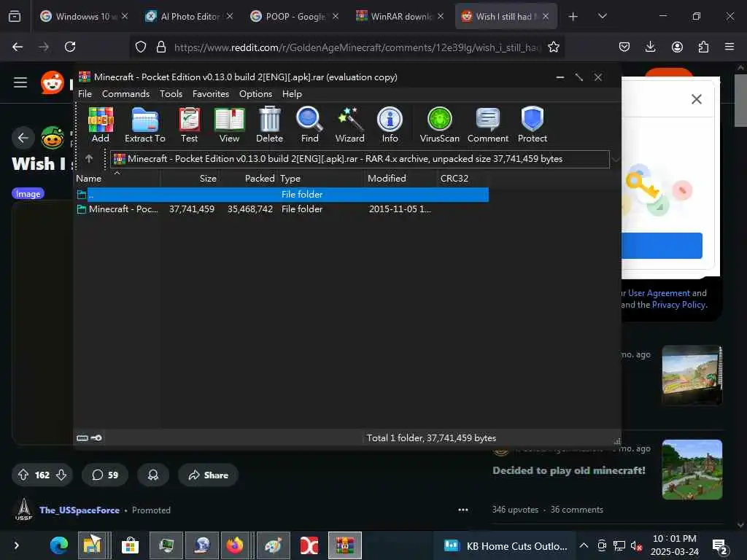
Task: Switch to the WinRAR download tab
Action: pos(400,17)
